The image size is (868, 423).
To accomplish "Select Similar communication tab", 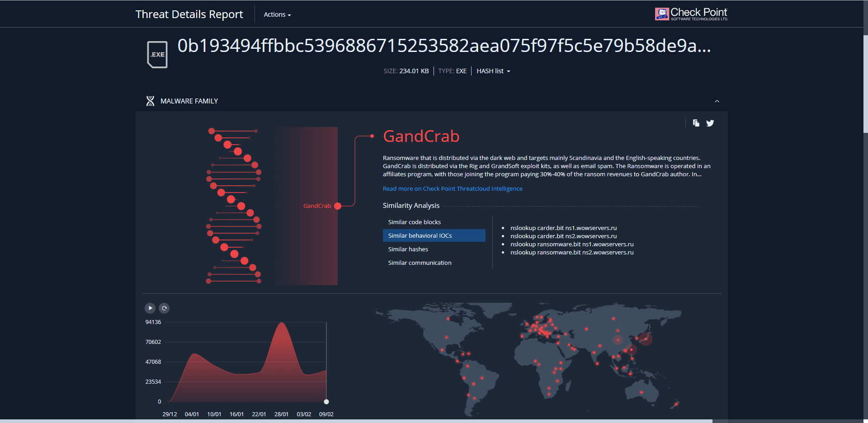I will (x=434, y=263).
